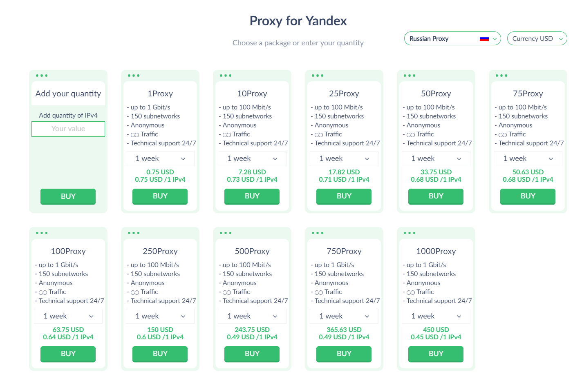Open the three-dot menu on 500Proxy card
This screenshot has width=573, height=392.
(225, 233)
